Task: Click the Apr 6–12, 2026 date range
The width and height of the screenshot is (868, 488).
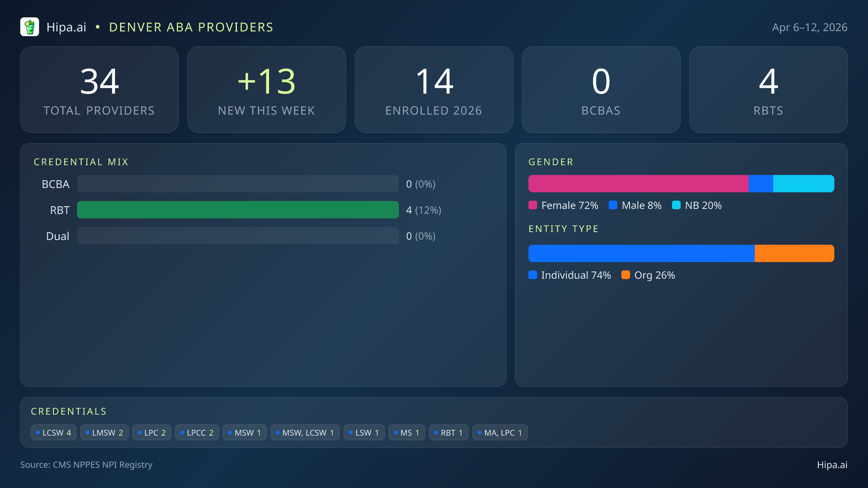Action: (x=809, y=27)
